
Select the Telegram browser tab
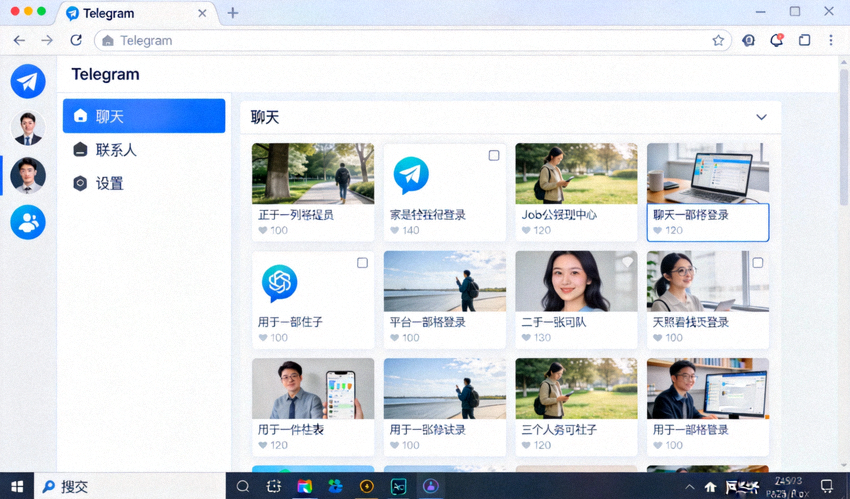(136, 14)
